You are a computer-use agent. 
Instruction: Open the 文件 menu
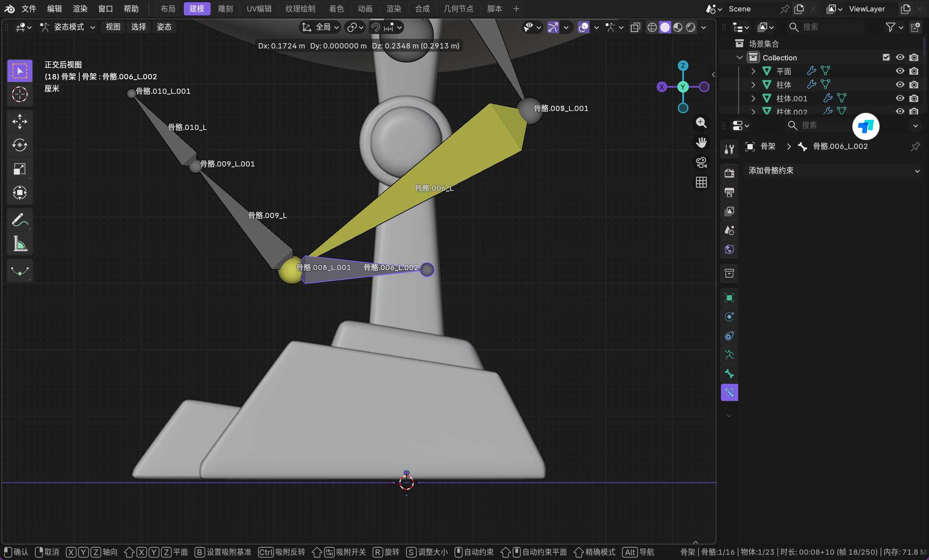click(29, 9)
